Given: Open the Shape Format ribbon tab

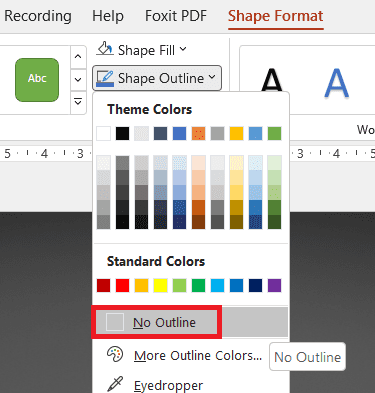Looking at the screenshot, I should pos(275,16).
